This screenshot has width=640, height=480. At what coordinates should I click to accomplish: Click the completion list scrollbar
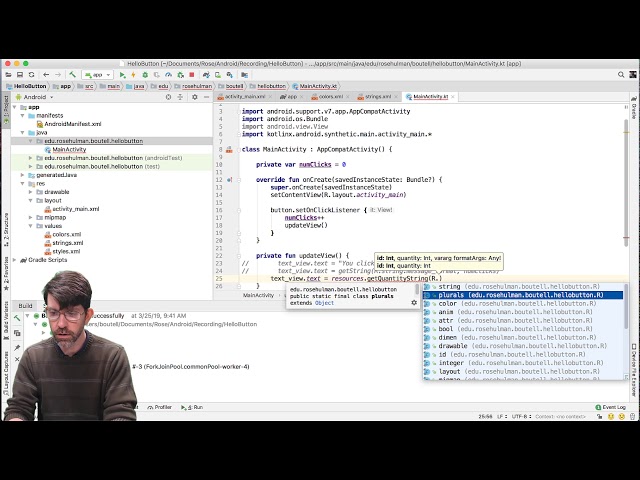pyautogui.click(x=626, y=307)
